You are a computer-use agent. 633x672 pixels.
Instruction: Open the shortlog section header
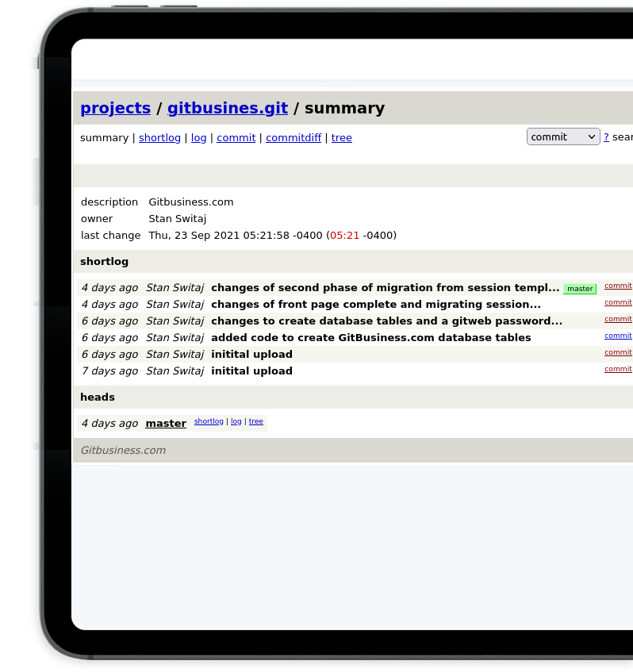(104, 261)
